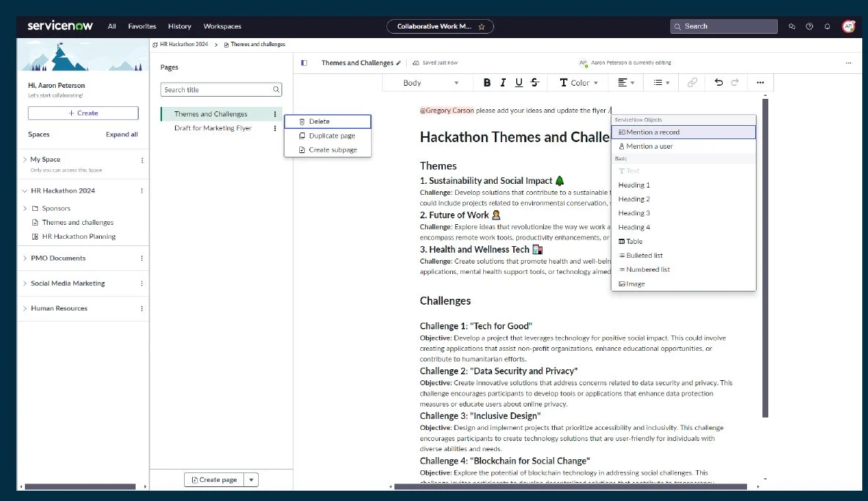Select Draft for Marketing Flyer page
Viewport: 868px width, 501px height.
coord(213,128)
